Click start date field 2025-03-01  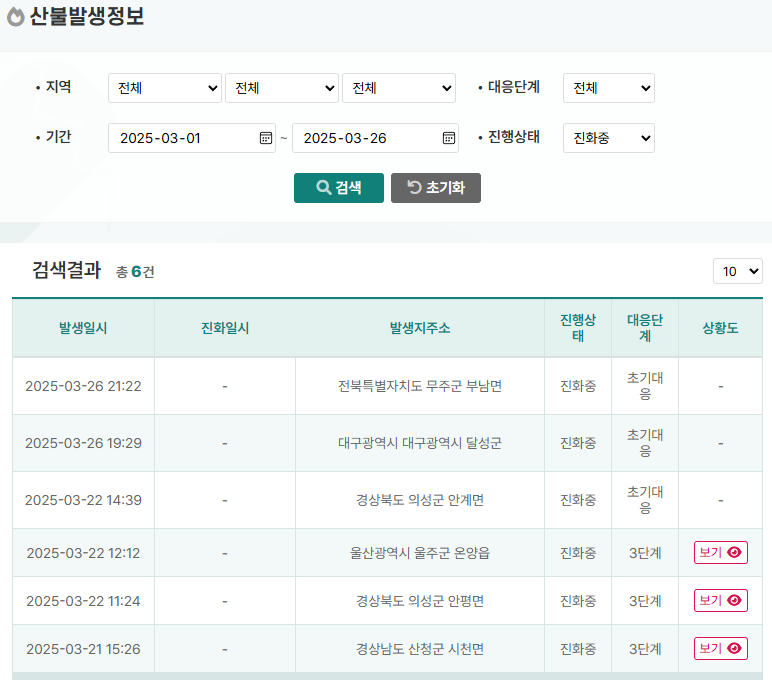coord(192,138)
